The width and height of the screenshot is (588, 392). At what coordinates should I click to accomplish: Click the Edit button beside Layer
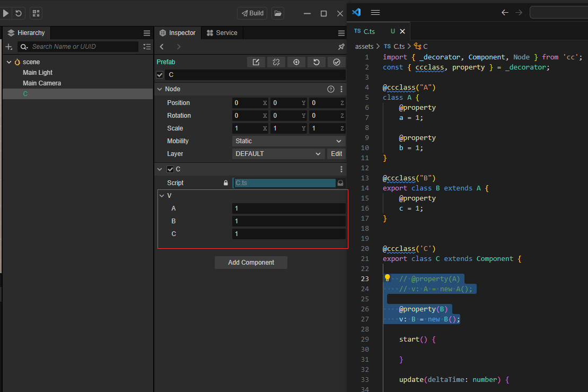coord(336,153)
